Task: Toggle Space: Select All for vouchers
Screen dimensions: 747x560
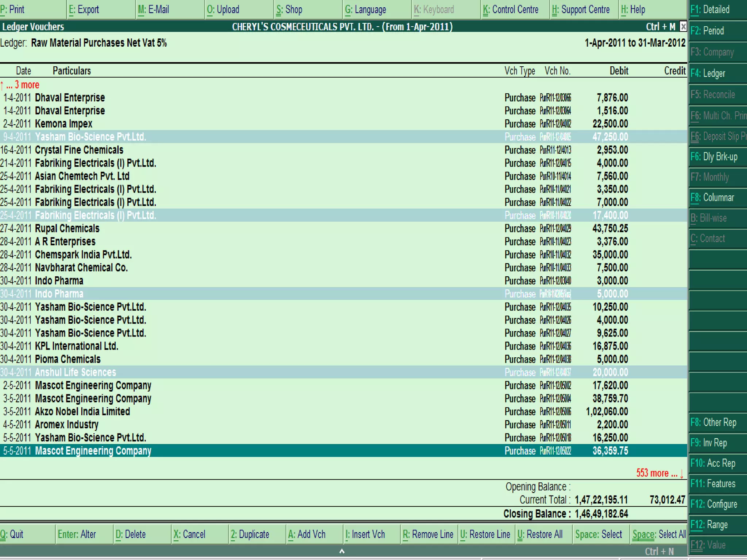Action: 659,534
